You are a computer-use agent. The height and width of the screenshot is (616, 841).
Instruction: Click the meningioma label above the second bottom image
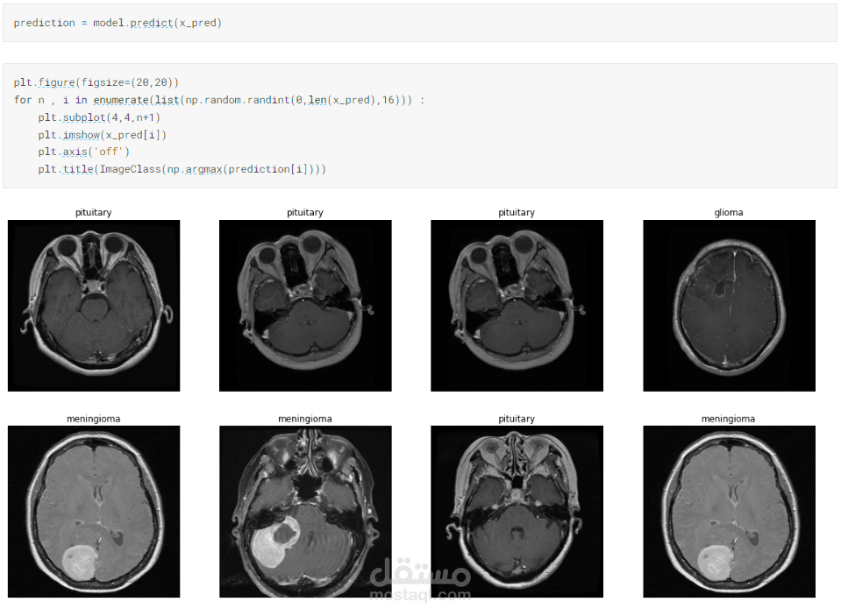pos(304,418)
